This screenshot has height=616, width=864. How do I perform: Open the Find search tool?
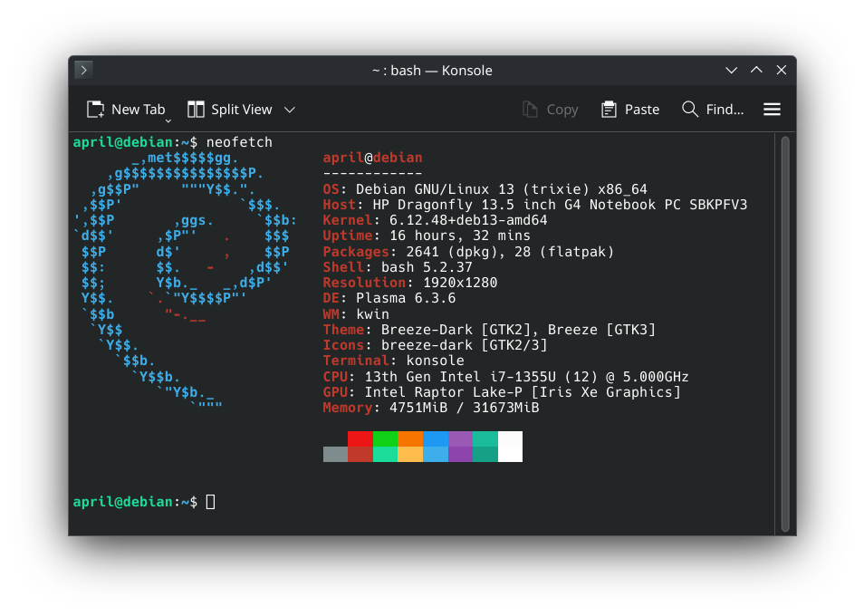point(713,109)
